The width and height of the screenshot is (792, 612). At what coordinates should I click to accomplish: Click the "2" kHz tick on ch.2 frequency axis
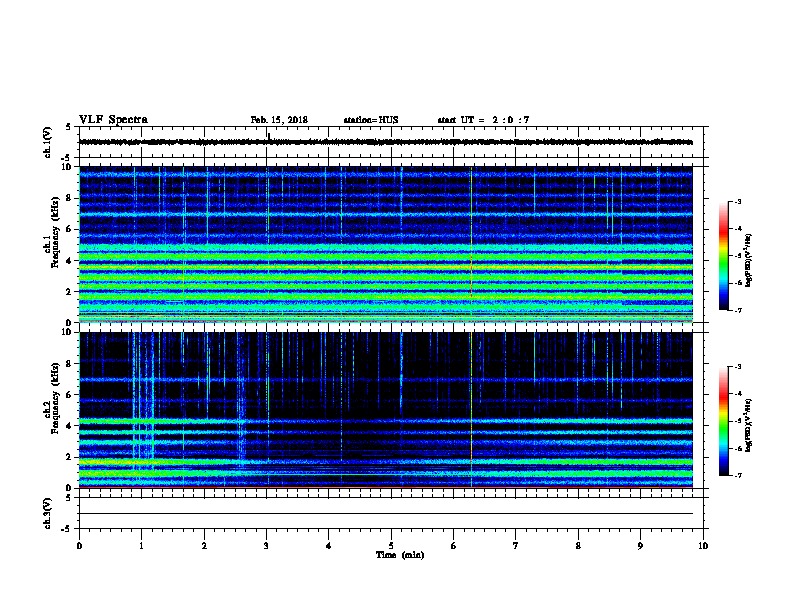(70, 457)
